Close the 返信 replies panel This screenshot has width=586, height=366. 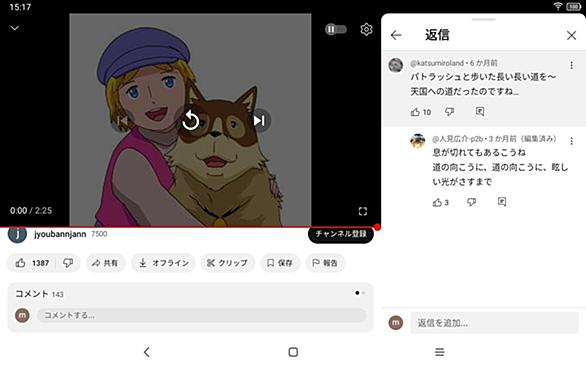coord(571,36)
